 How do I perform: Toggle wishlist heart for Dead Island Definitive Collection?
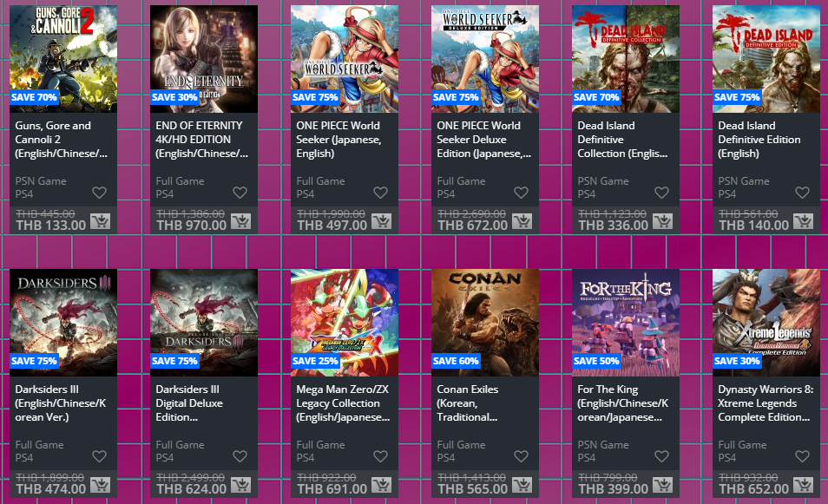click(661, 193)
